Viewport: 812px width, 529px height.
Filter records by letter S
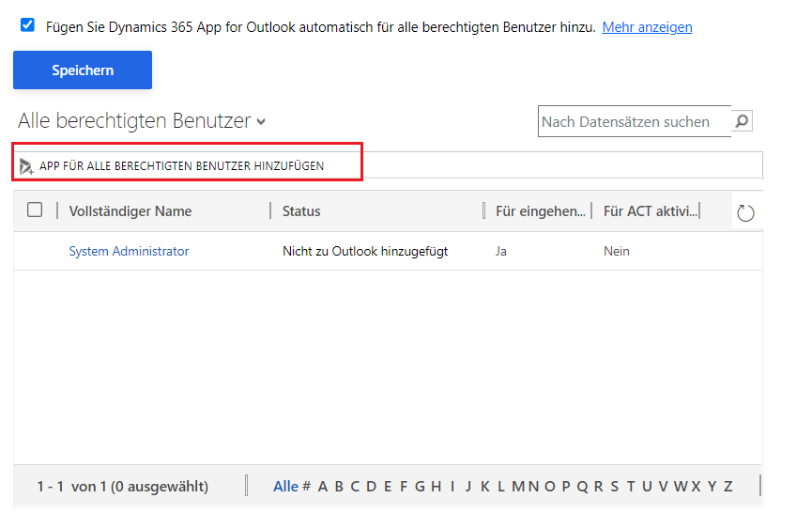point(614,487)
